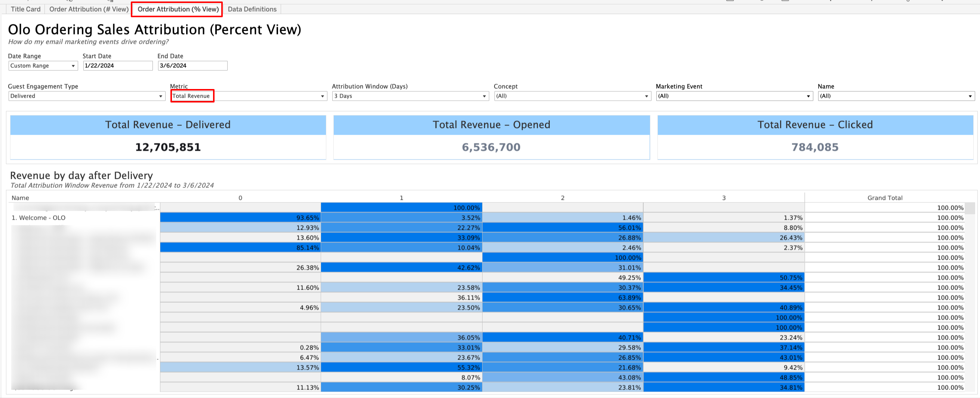
Task: Select the 43.01% cell
Action: click(724, 358)
